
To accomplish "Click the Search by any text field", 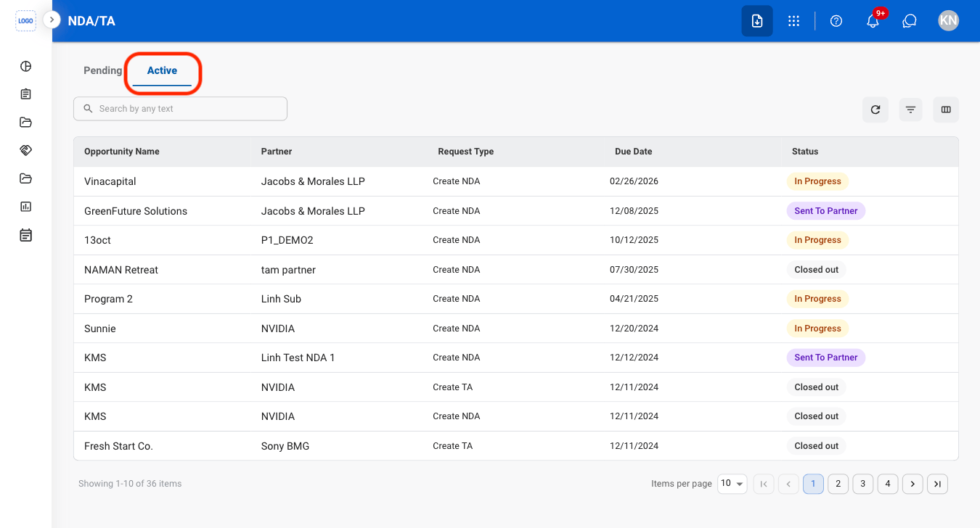I will coord(180,109).
